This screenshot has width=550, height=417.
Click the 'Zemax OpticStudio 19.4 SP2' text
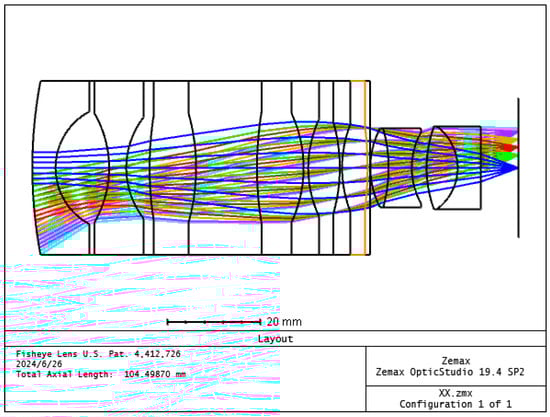tap(450, 372)
